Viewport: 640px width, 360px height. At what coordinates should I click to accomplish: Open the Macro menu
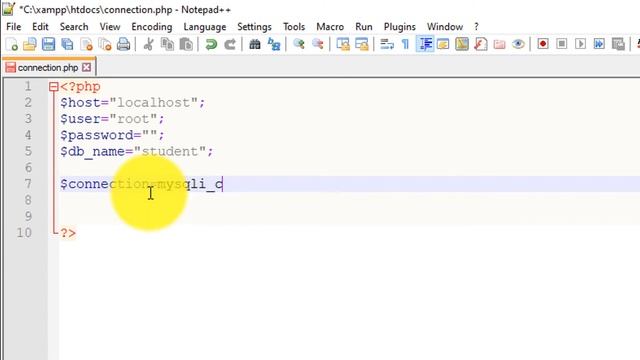(x=330, y=27)
